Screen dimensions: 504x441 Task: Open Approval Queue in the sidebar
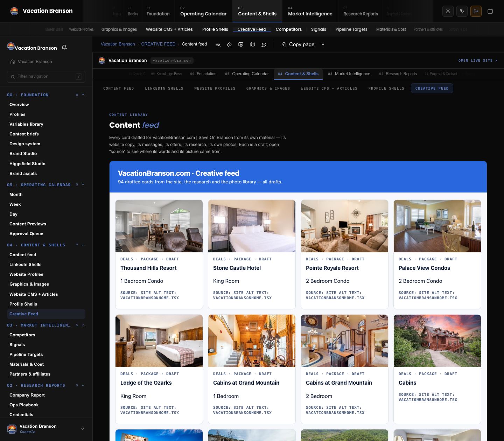26,234
